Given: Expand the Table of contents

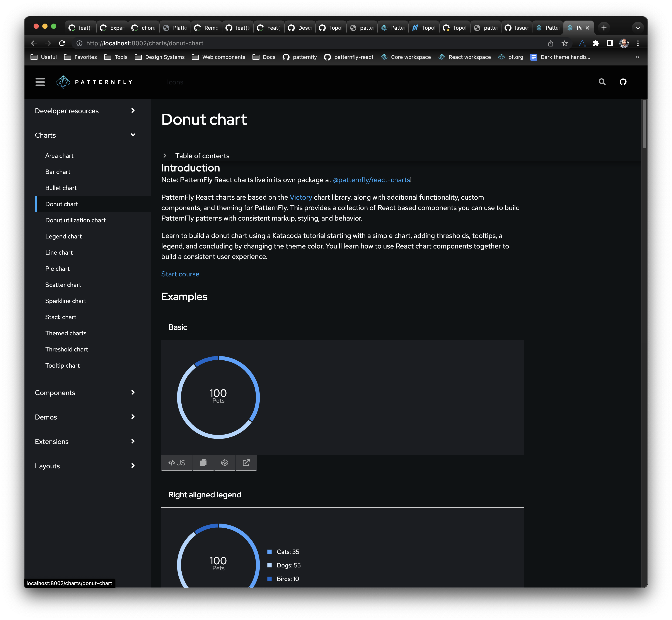Looking at the screenshot, I should point(165,156).
